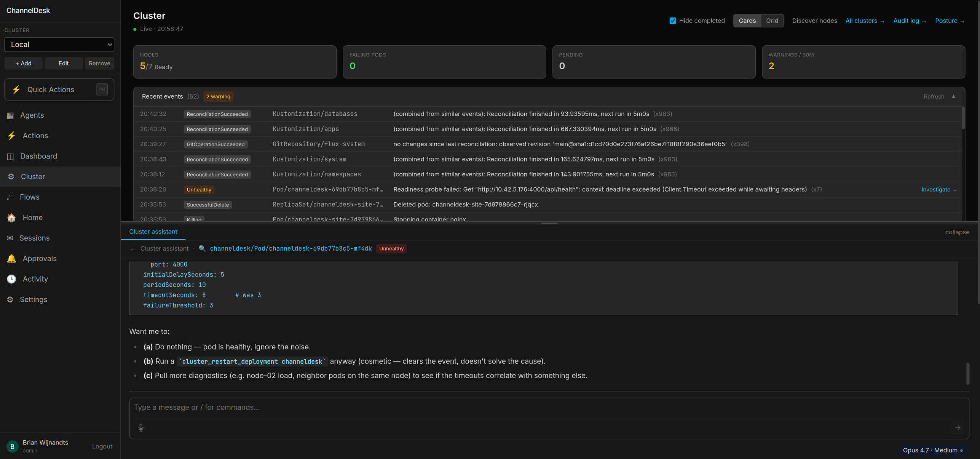Viewport: 980px width, 459px height.
Task: Click the 2 warning badge
Action: coord(218,96)
